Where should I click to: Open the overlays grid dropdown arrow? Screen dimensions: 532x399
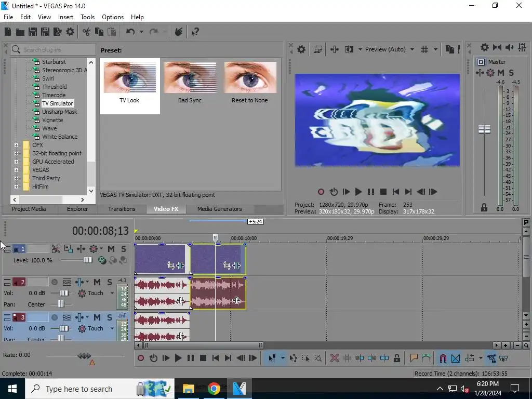(x=435, y=49)
